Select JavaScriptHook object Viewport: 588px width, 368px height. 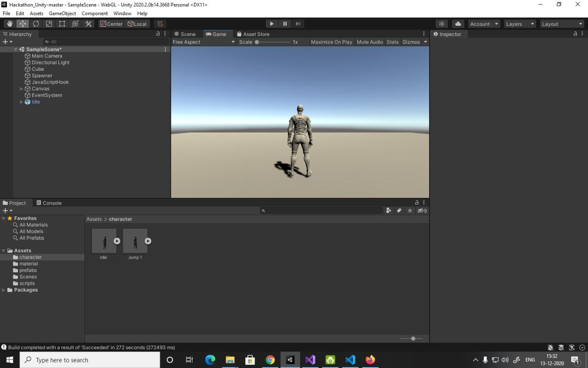(50, 82)
